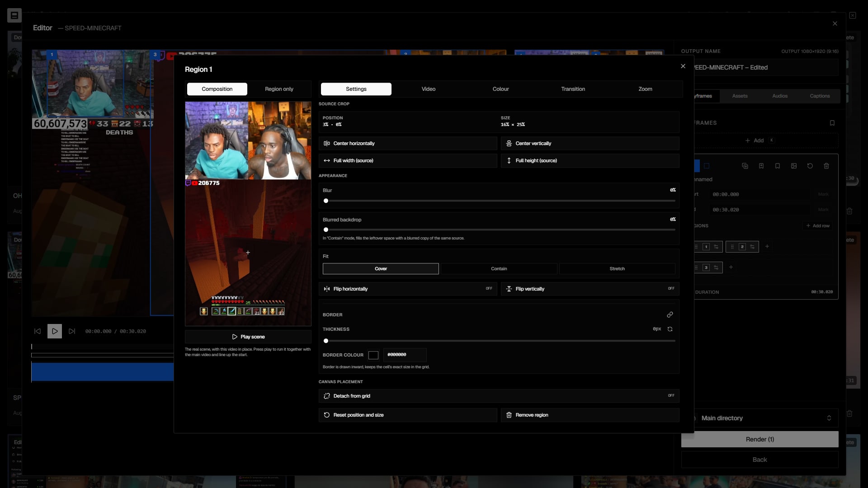Open the Video tab
This screenshot has width=868, height=488.
pos(429,89)
